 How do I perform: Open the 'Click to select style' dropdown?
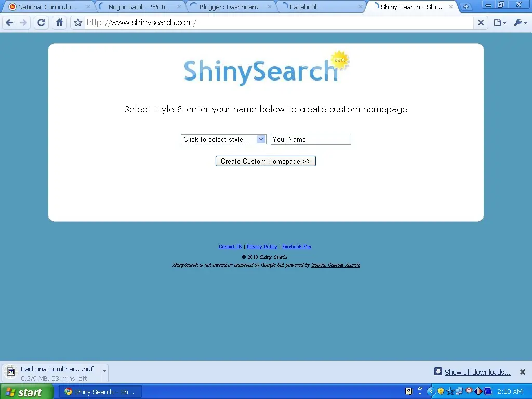[x=223, y=139]
